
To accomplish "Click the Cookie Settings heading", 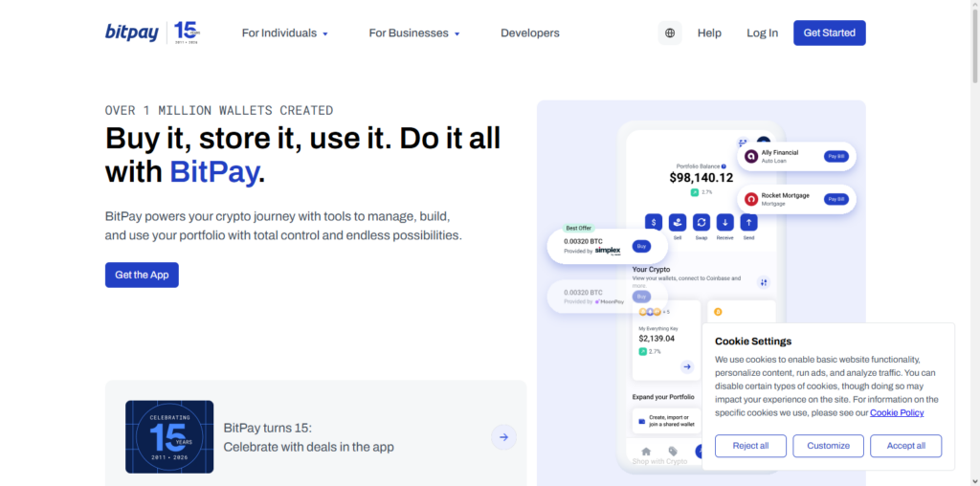I will tap(753, 342).
